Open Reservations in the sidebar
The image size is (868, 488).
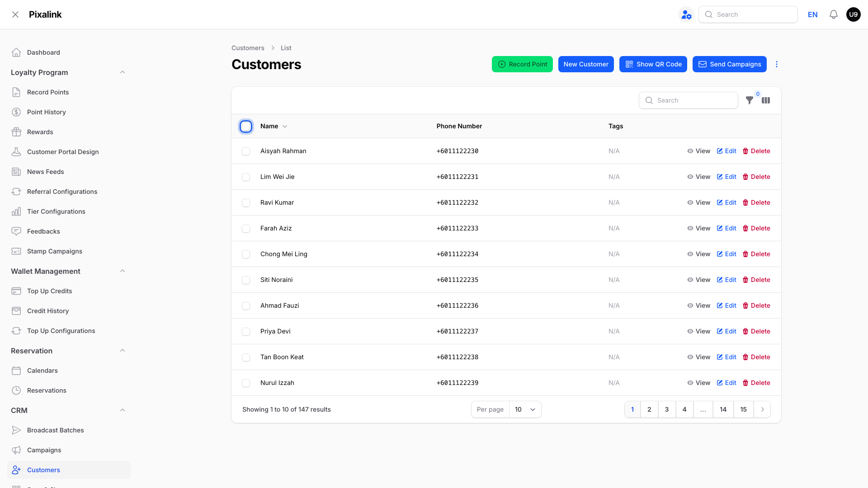point(69,390)
